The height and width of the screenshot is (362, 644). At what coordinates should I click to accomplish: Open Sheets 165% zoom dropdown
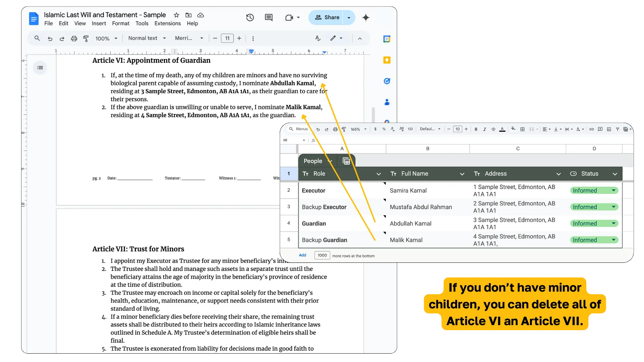click(x=359, y=129)
